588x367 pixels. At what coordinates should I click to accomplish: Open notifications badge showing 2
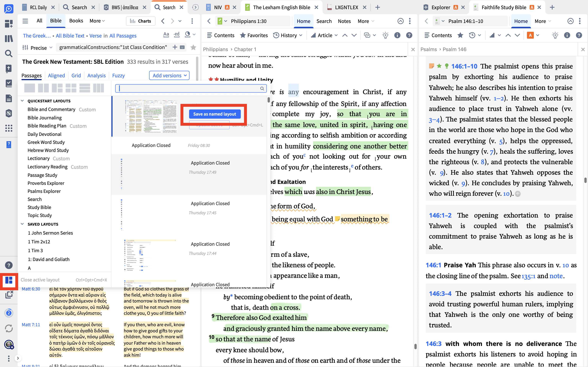pos(9,313)
